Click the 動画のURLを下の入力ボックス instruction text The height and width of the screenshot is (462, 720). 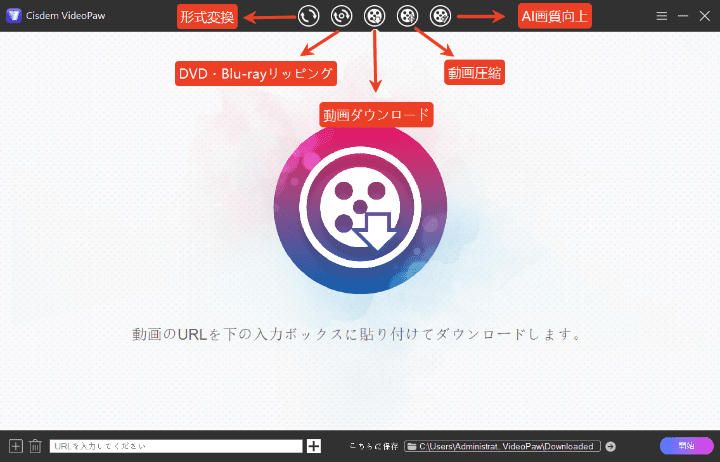pyautogui.click(x=357, y=334)
